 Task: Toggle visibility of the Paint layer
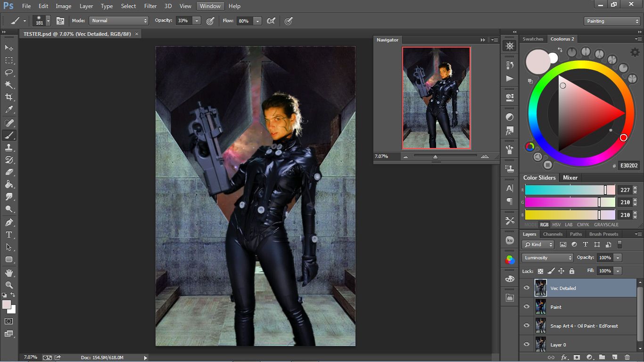[x=527, y=307]
